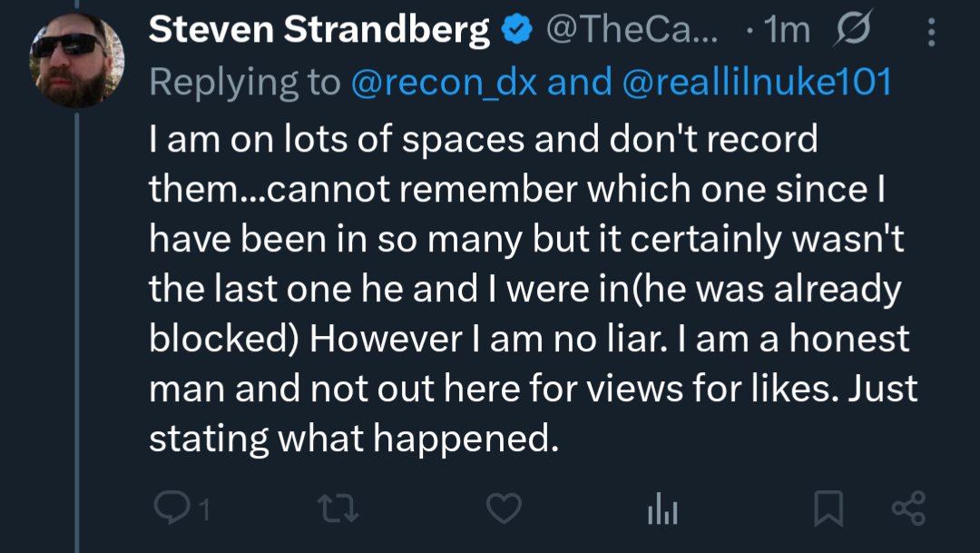Click the blue verified checkmark badge
980x553 pixels.
click(517, 32)
